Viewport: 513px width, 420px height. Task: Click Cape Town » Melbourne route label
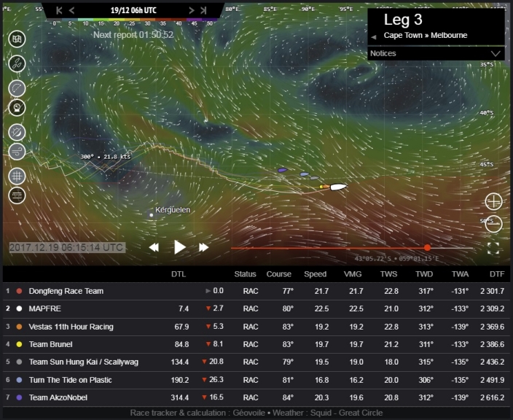point(426,35)
